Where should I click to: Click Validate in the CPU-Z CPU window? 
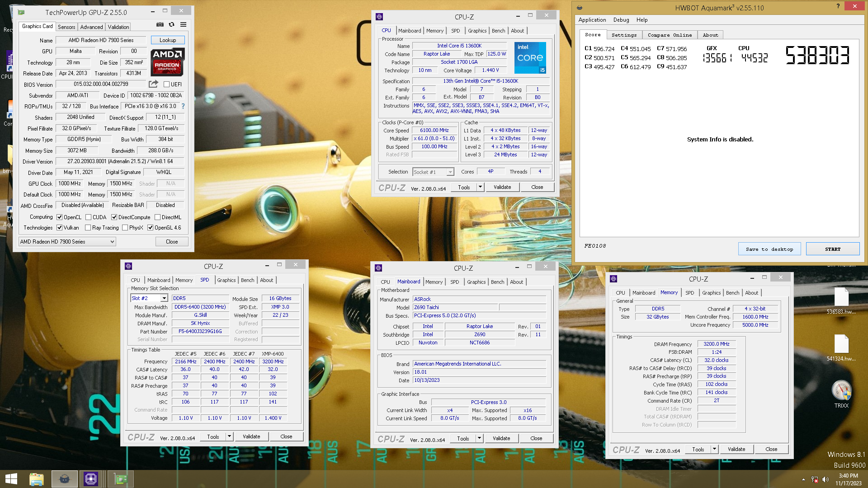(502, 187)
